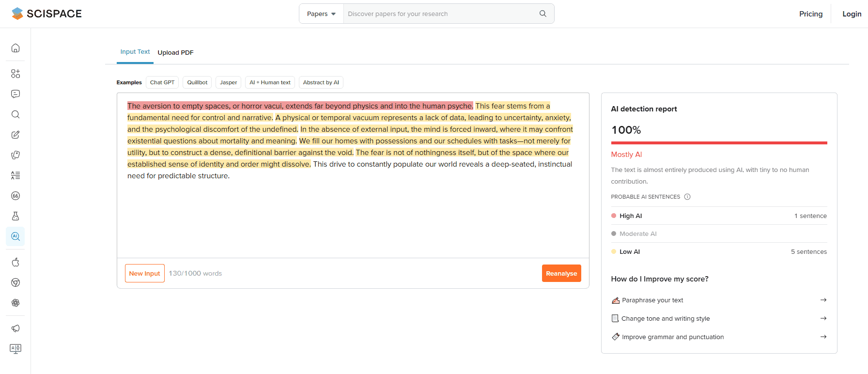Show info for Probable AI Sentences
The image size is (868, 374).
(x=687, y=197)
